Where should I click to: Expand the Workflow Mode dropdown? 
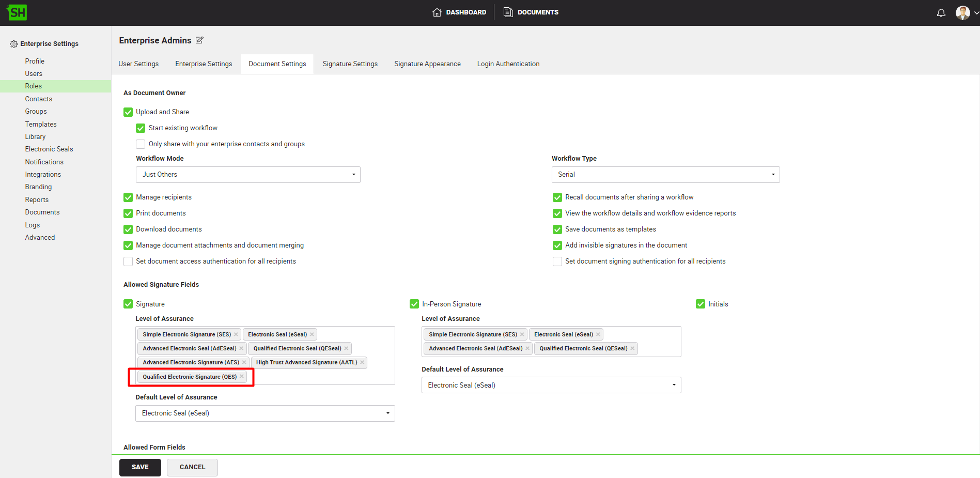tap(248, 175)
